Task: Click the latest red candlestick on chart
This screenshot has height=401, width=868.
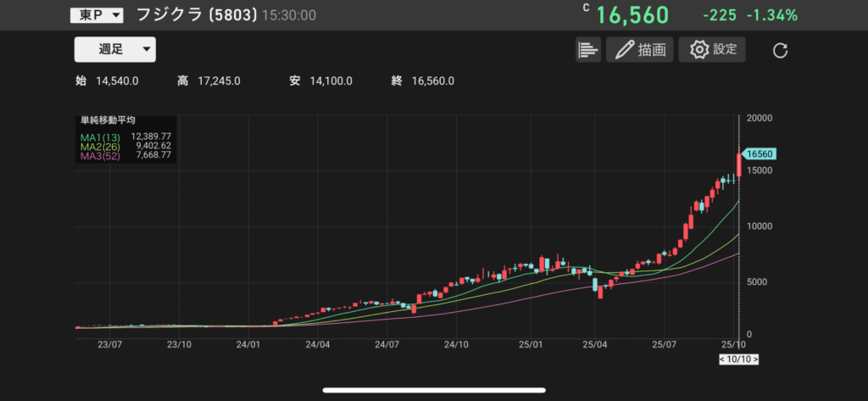Action: pos(739,164)
